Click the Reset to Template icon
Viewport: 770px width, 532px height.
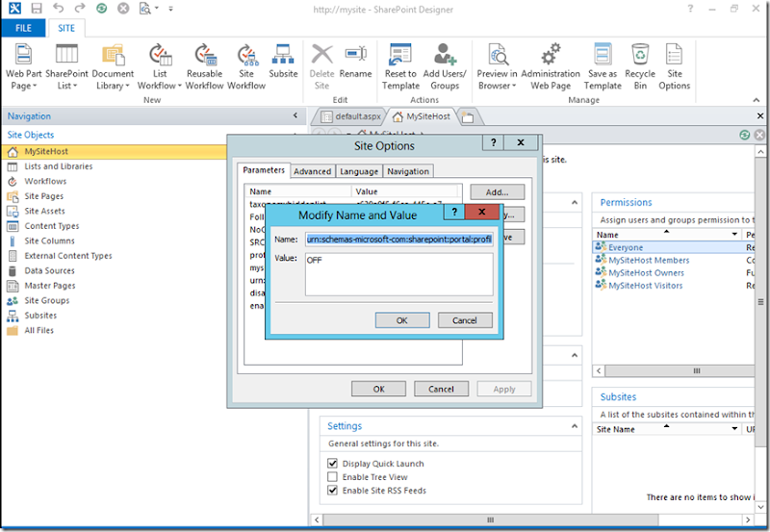[400, 66]
